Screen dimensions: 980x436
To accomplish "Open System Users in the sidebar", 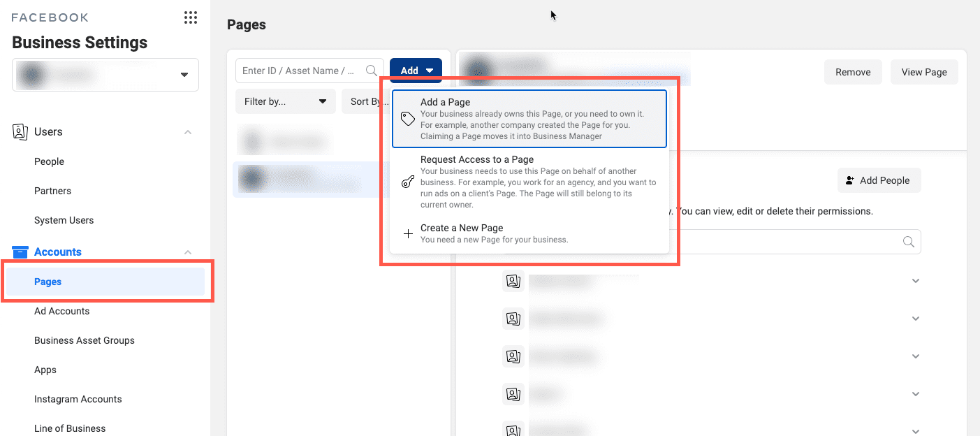I will [x=64, y=220].
